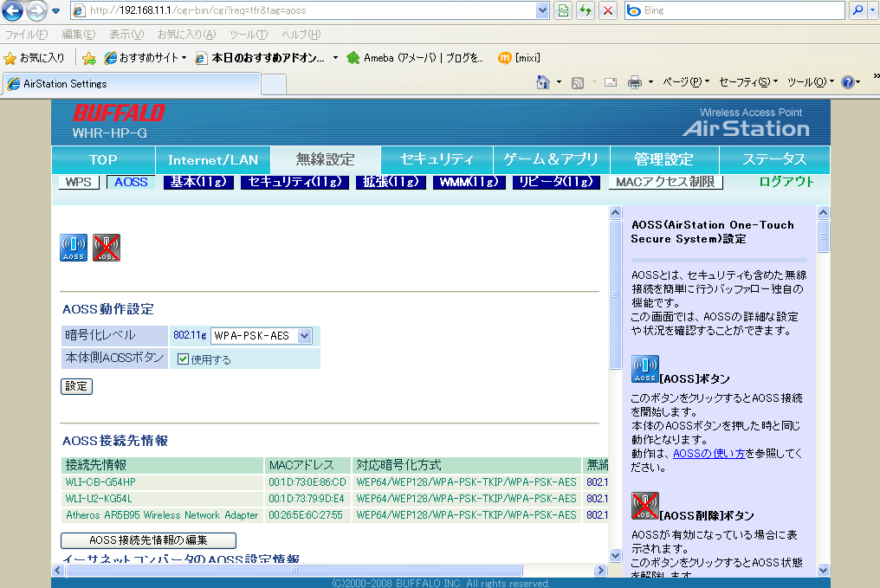Open the AOSSの使い方 help link

709,454
